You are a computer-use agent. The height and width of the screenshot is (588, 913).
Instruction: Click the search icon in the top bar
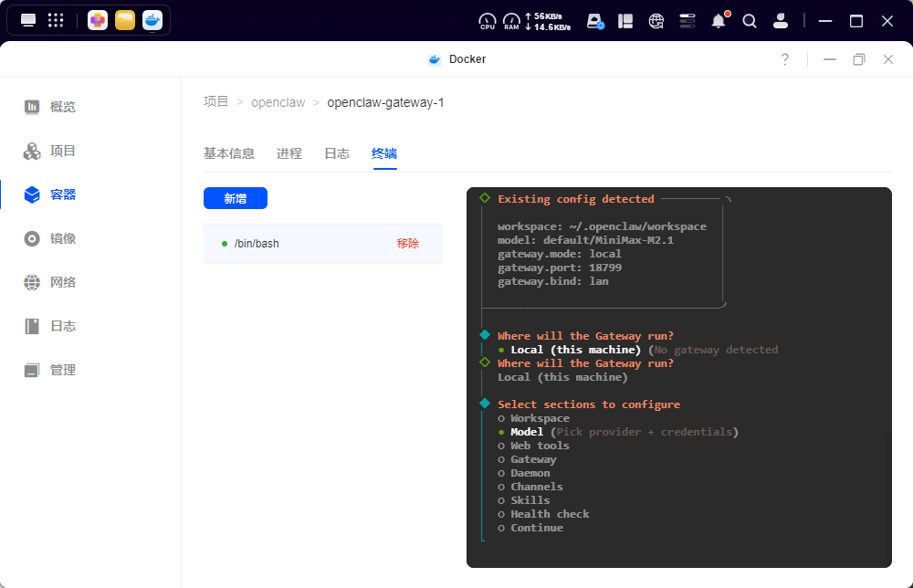click(750, 20)
